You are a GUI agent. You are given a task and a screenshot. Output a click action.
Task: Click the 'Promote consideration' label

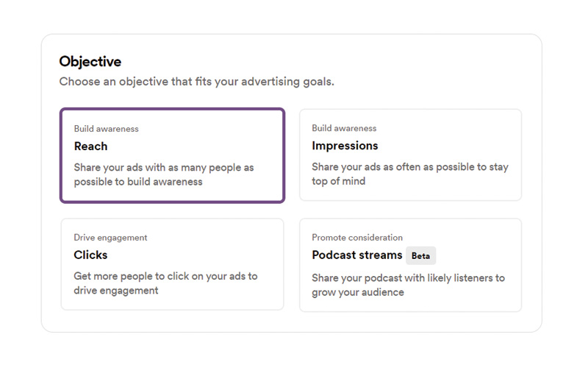pyautogui.click(x=357, y=238)
